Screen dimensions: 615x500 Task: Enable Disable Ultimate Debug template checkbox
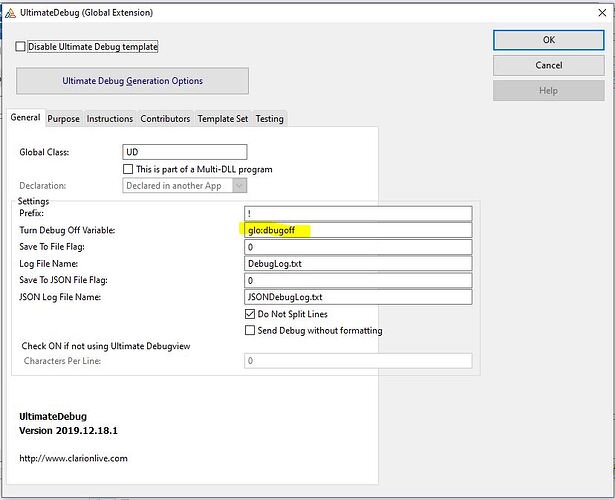pos(22,47)
